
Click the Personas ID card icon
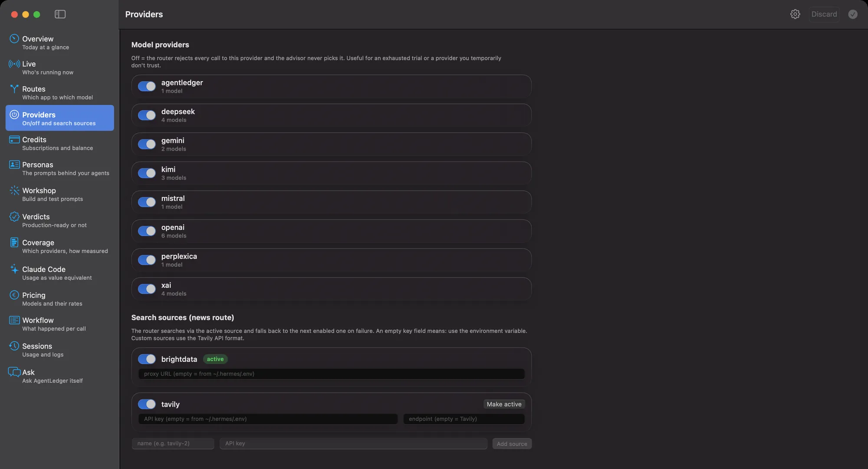[14, 165]
